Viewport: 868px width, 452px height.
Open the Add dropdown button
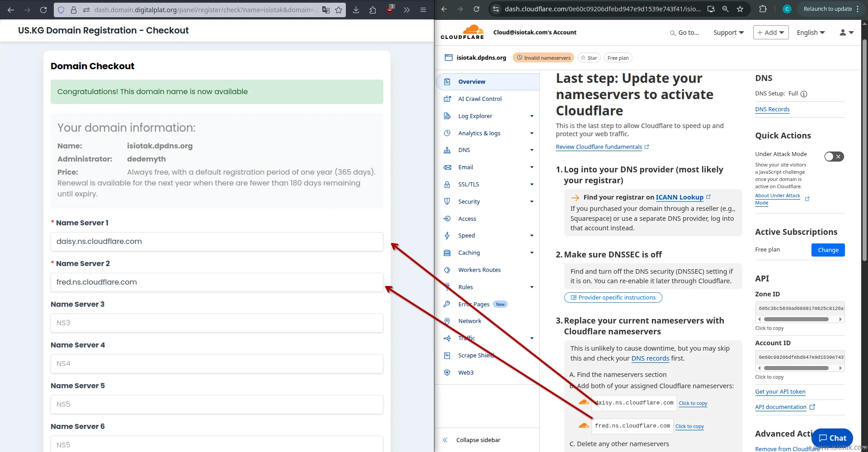tap(771, 33)
